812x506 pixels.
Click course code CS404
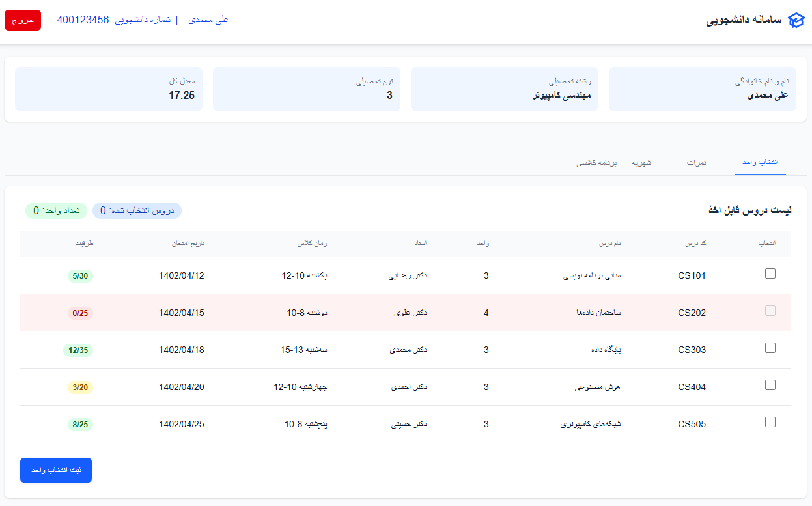[692, 387]
